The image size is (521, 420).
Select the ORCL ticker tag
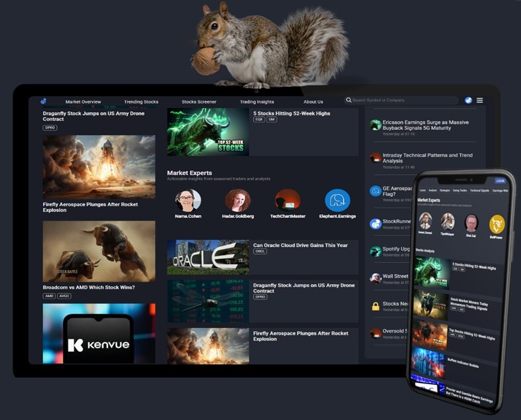click(x=260, y=252)
